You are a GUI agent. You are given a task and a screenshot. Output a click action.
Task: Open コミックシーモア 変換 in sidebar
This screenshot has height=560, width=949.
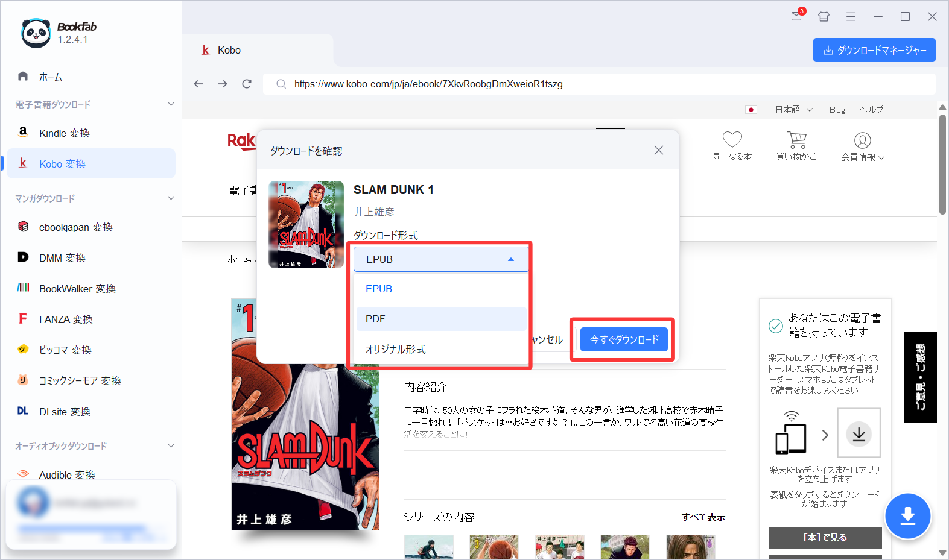click(x=90, y=380)
